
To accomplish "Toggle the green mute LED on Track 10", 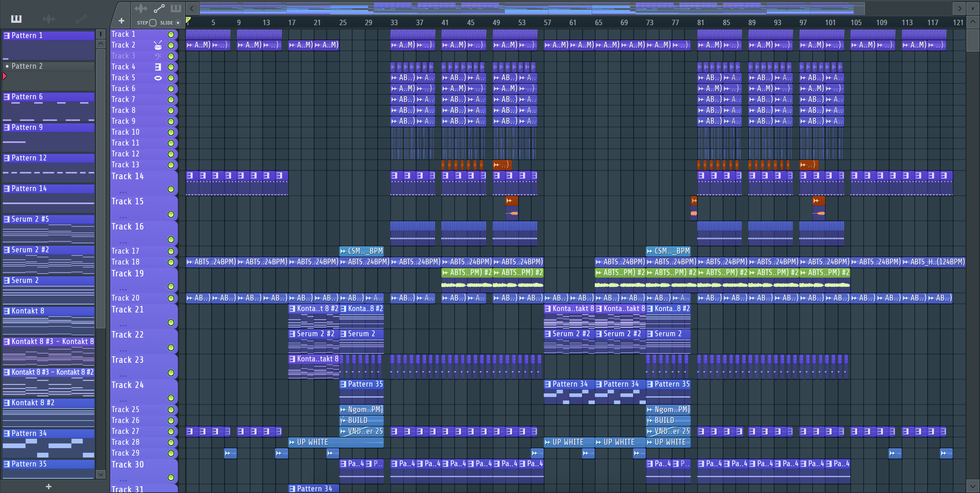I will 171,132.
